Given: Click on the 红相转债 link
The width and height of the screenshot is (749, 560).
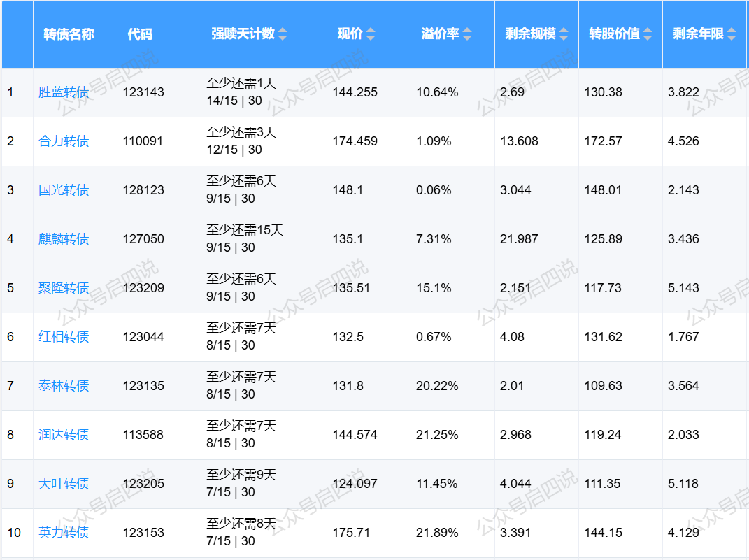Looking at the screenshot, I should [x=64, y=337].
